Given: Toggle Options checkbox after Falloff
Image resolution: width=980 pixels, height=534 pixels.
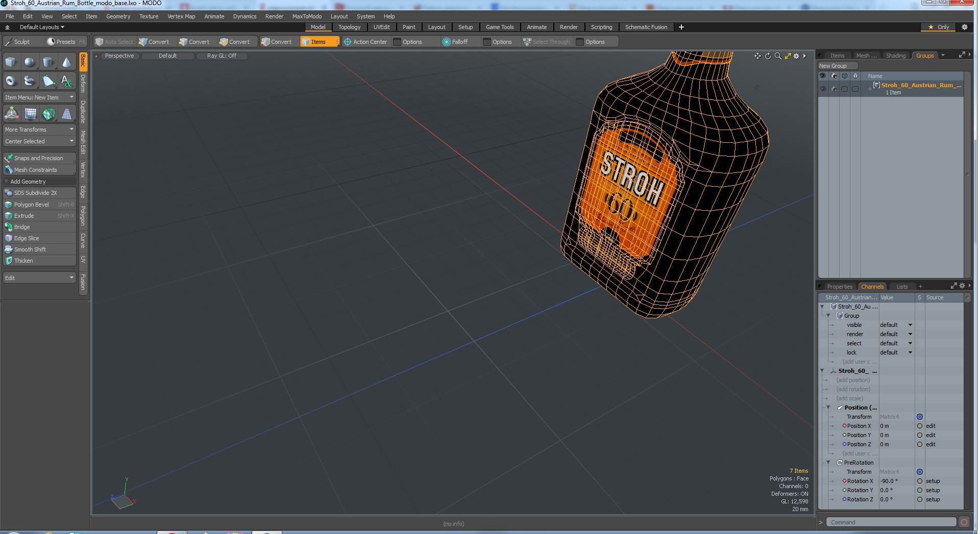Looking at the screenshot, I should [x=487, y=42].
